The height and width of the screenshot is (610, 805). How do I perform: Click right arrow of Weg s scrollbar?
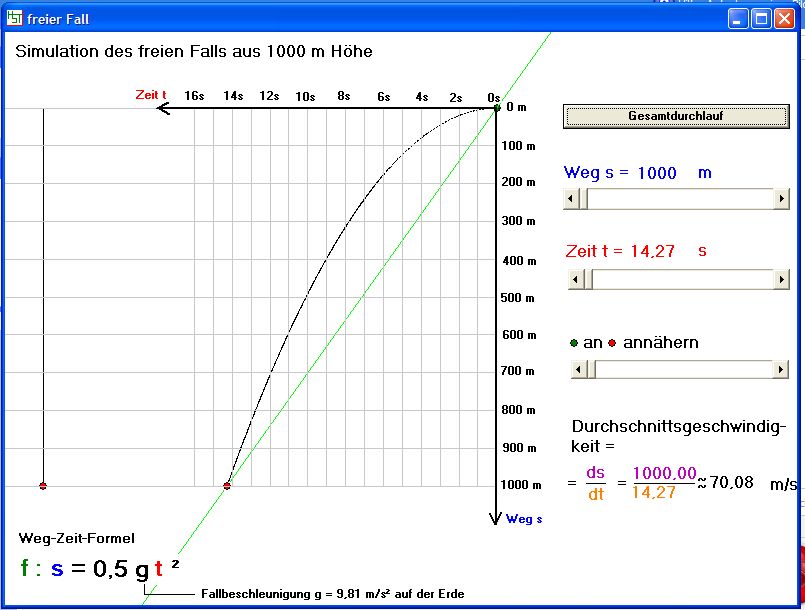click(781, 199)
